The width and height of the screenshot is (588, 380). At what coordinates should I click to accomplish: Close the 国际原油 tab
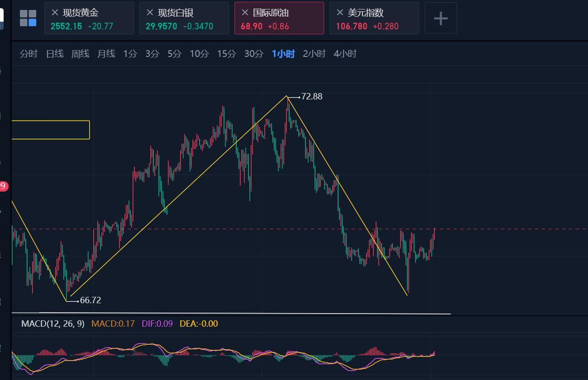coord(245,12)
